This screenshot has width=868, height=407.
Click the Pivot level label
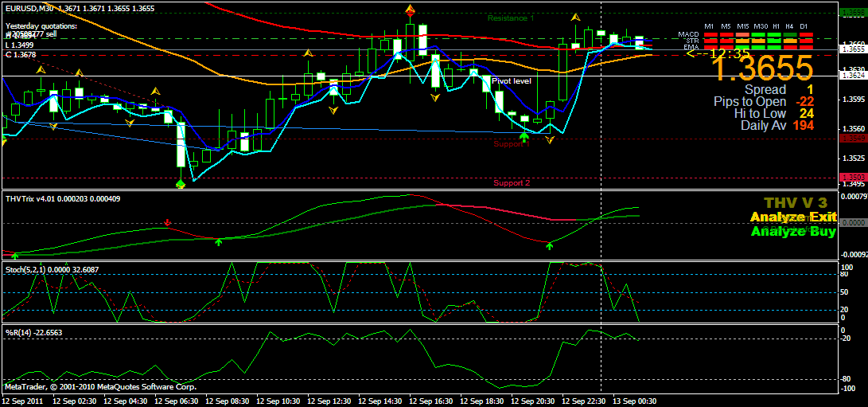tap(512, 81)
